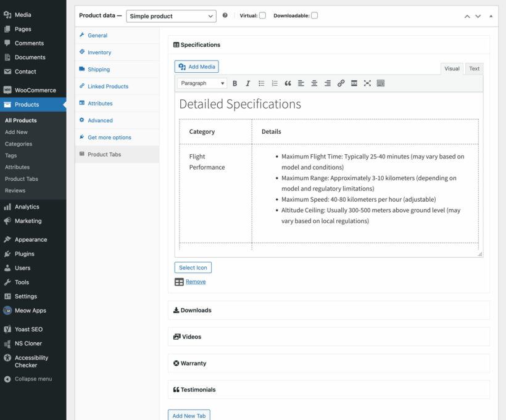The image size is (506, 420).
Task: Apply blockquote formatting
Action: pyautogui.click(x=288, y=83)
